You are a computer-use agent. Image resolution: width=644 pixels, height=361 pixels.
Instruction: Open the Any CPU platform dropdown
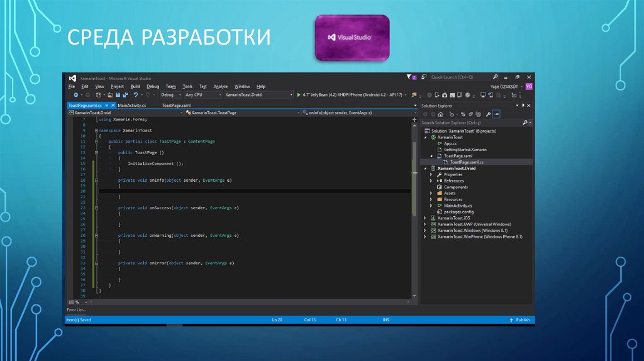203,95
